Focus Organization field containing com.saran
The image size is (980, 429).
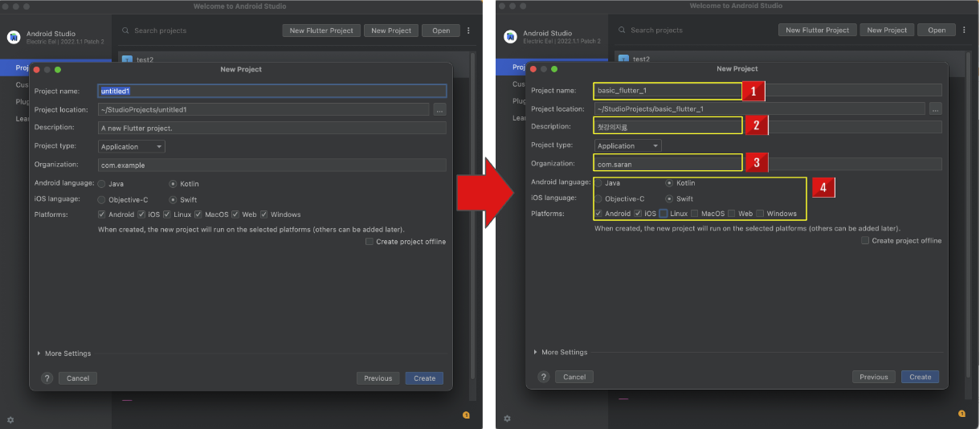tap(768, 164)
